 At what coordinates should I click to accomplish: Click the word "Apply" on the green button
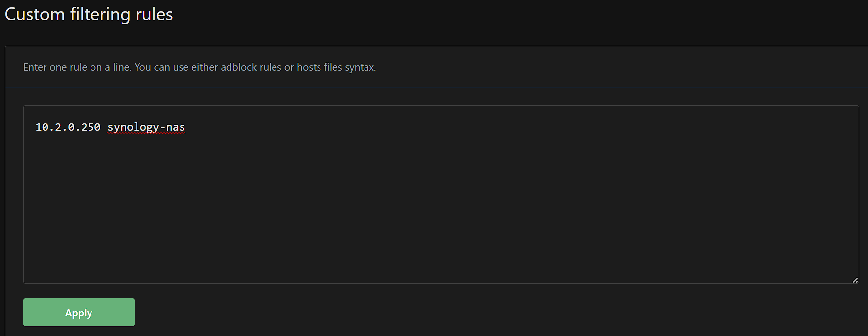click(79, 313)
